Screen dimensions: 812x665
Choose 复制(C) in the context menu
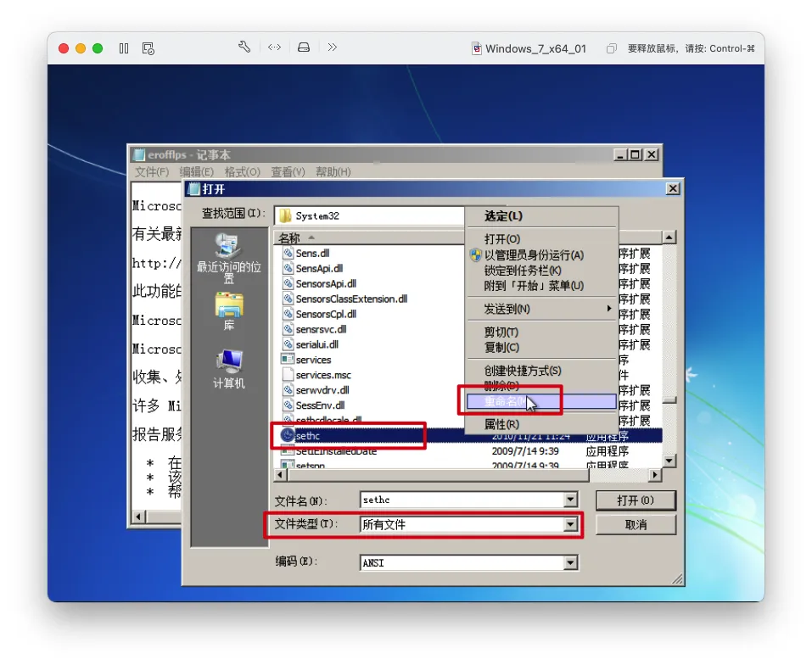pyautogui.click(x=541, y=347)
